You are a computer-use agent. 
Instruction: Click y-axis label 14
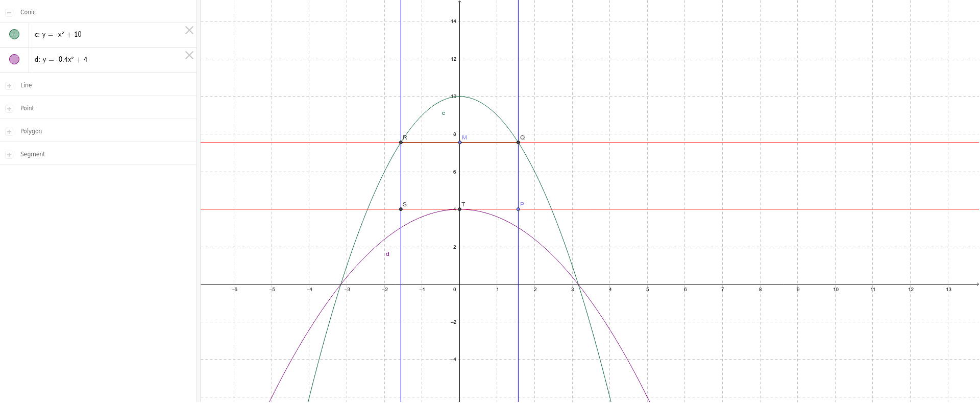454,21
